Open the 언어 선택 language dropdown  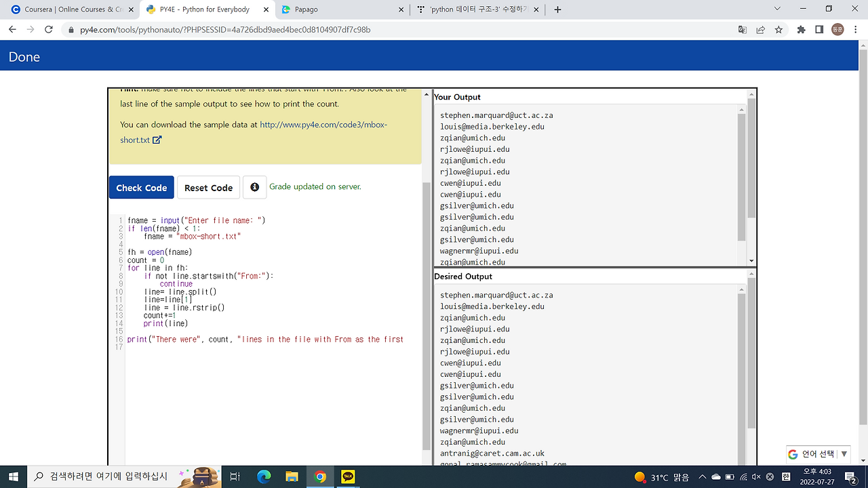[817, 454]
